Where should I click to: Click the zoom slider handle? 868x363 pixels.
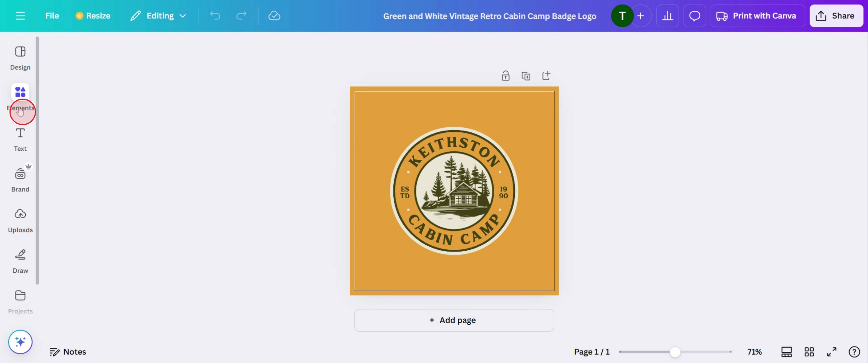(675, 352)
